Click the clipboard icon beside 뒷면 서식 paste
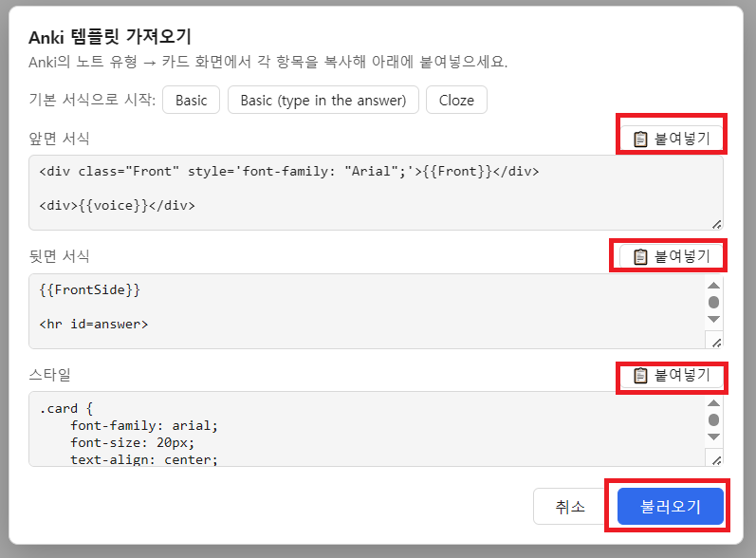The height and width of the screenshot is (558, 756). pyautogui.click(x=640, y=256)
